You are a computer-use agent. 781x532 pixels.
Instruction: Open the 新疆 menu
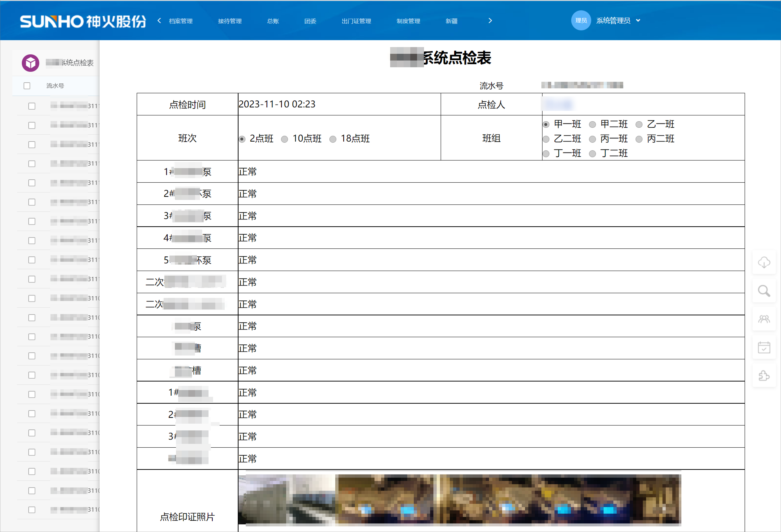pos(451,21)
